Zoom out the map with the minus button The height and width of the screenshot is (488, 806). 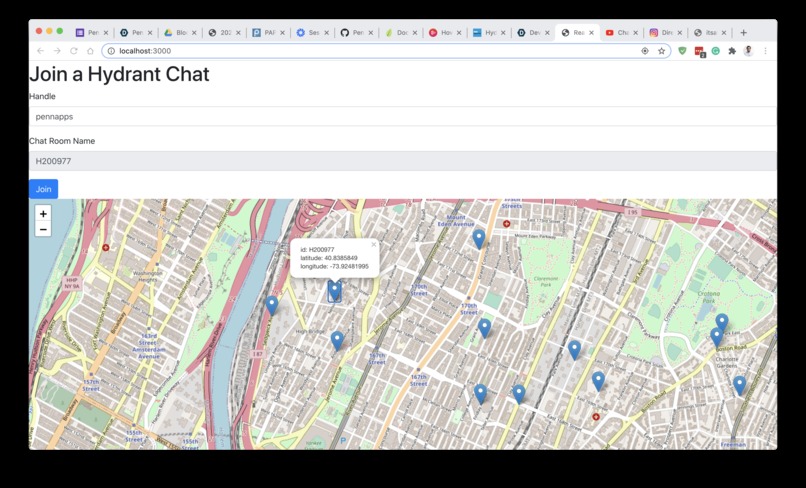tap(43, 229)
